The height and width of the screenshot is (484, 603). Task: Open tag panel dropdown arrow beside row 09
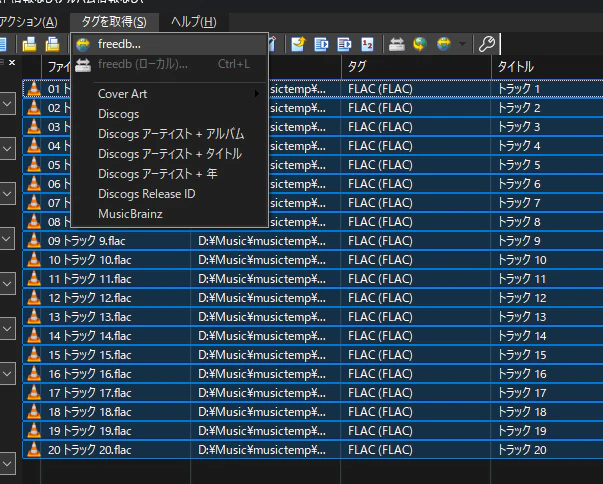pyautogui.click(x=7, y=239)
